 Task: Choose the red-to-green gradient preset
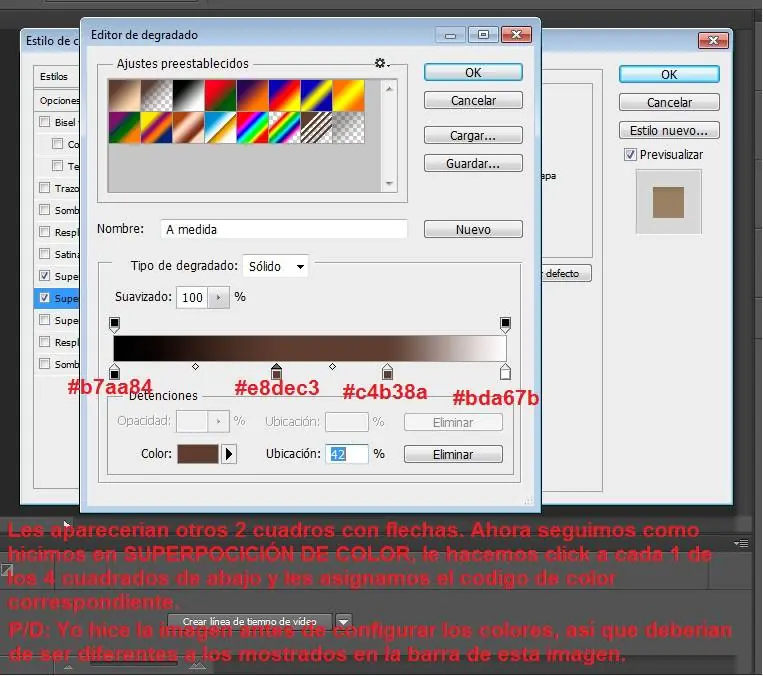(x=220, y=95)
